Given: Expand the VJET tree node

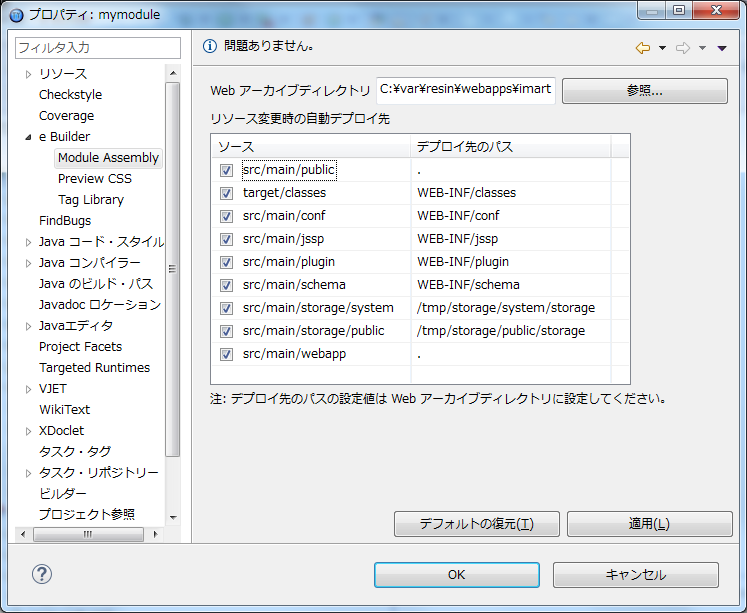Looking at the screenshot, I should tap(28, 389).
